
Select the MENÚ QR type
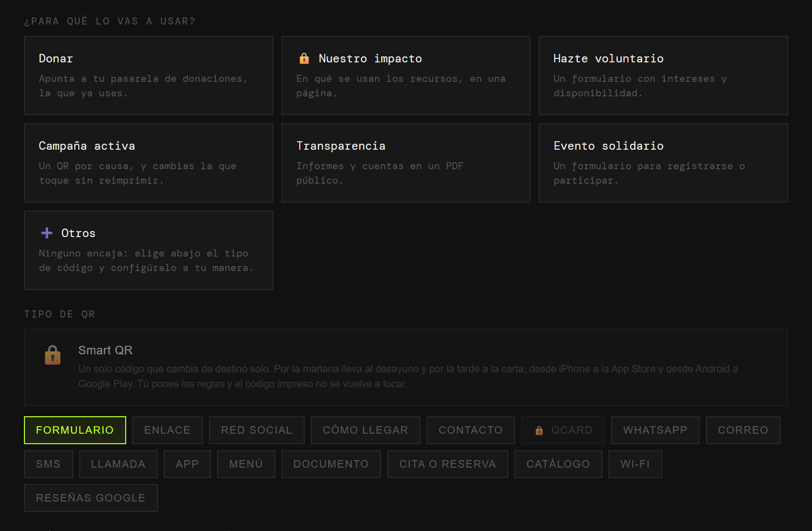pyautogui.click(x=246, y=464)
